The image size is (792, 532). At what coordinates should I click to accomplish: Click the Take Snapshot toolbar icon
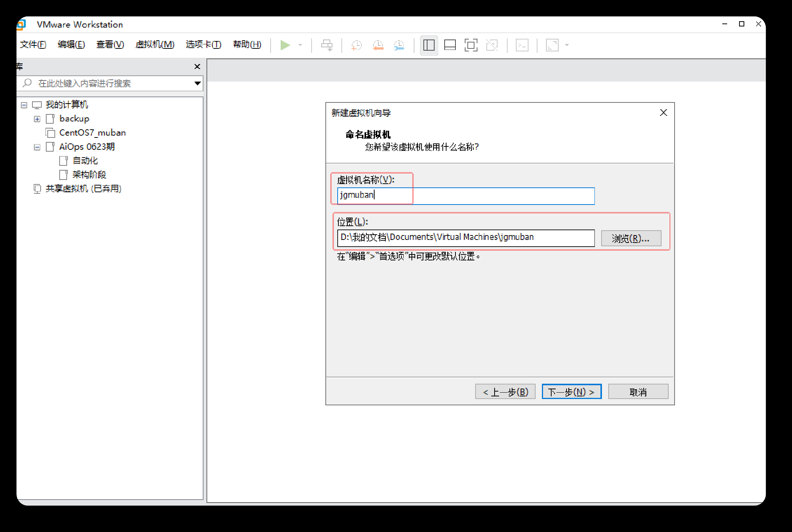pos(357,45)
